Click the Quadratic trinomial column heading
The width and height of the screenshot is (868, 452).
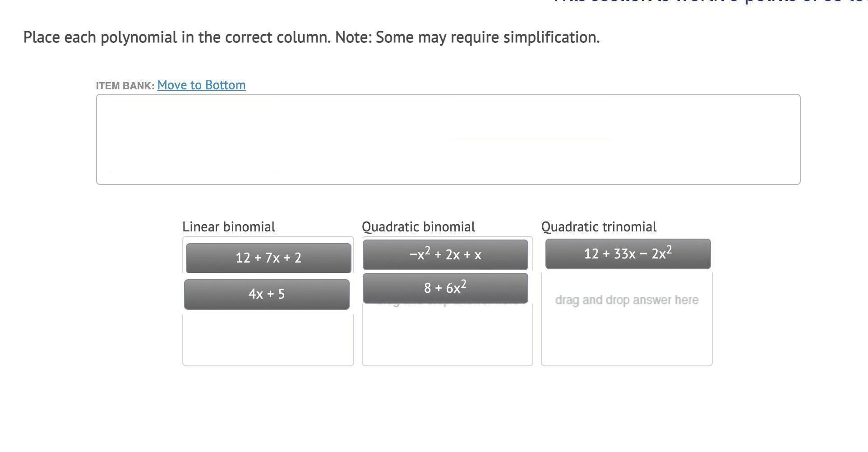click(599, 227)
